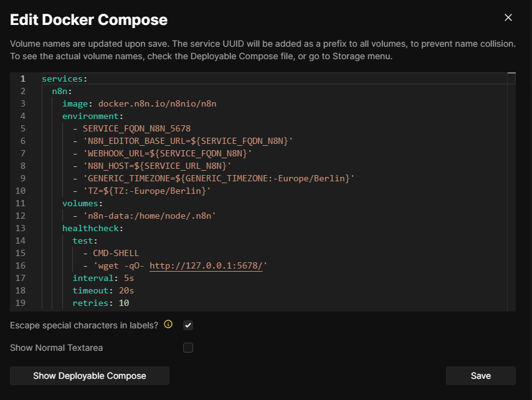Click the CMD-SHELL entry under test
This screenshot has height=400, width=532.
116,254
